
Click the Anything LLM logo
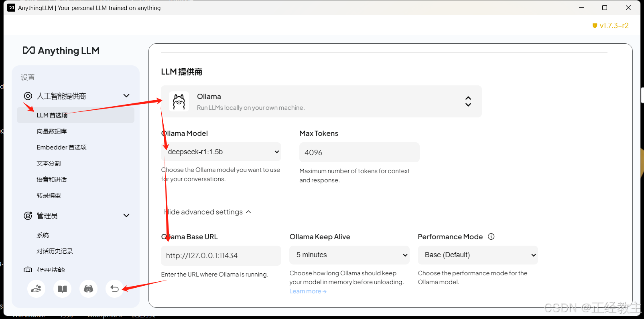[x=61, y=51]
